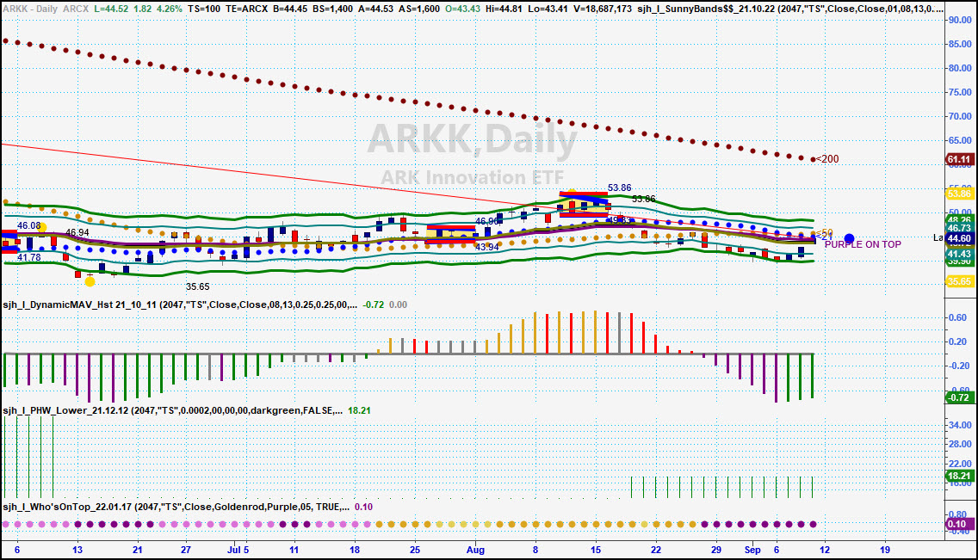
Task: Click the purple 0.10 value in Who'sOnTop header
Action: click(363, 507)
